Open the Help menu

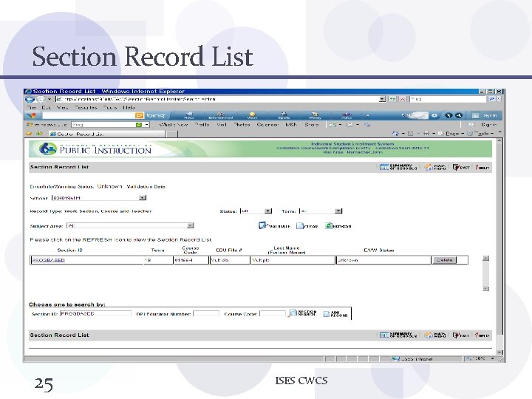129,107
